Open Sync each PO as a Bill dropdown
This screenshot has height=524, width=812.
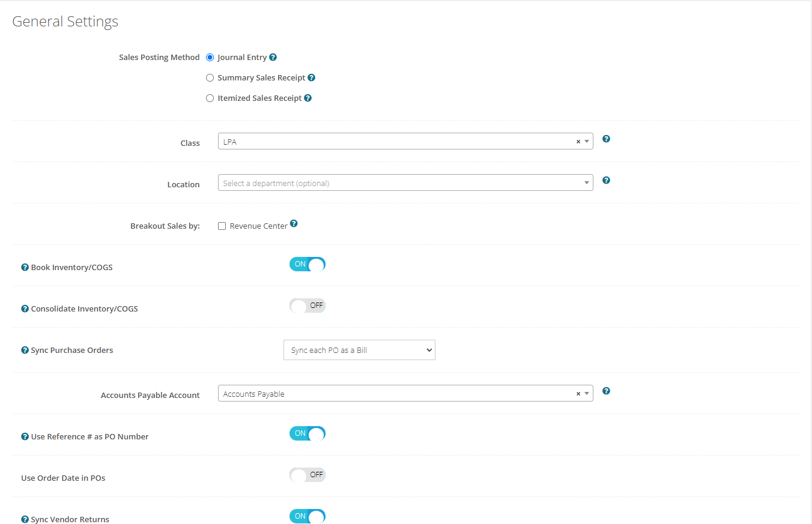pos(359,350)
